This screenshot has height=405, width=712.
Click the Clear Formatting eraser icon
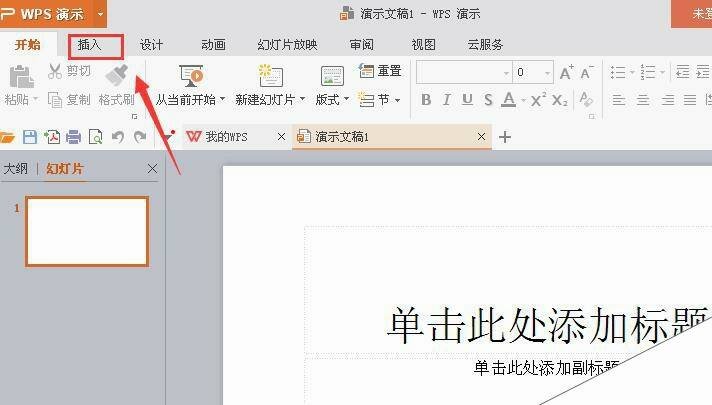[x=586, y=99]
